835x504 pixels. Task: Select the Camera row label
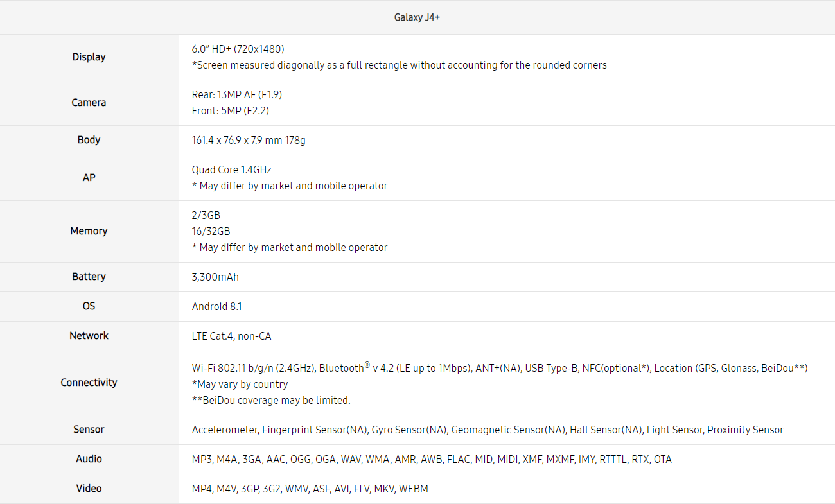click(89, 103)
